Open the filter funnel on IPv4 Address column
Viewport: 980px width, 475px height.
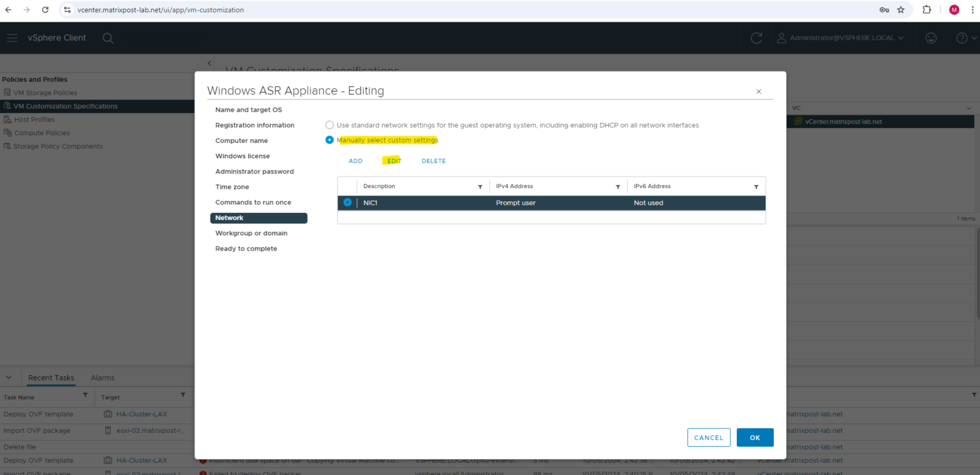pyautogui.click(x=618, y=186)
